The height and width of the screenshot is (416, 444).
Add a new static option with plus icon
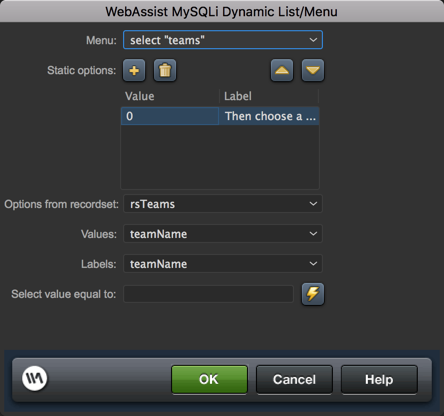pos(134,70)
